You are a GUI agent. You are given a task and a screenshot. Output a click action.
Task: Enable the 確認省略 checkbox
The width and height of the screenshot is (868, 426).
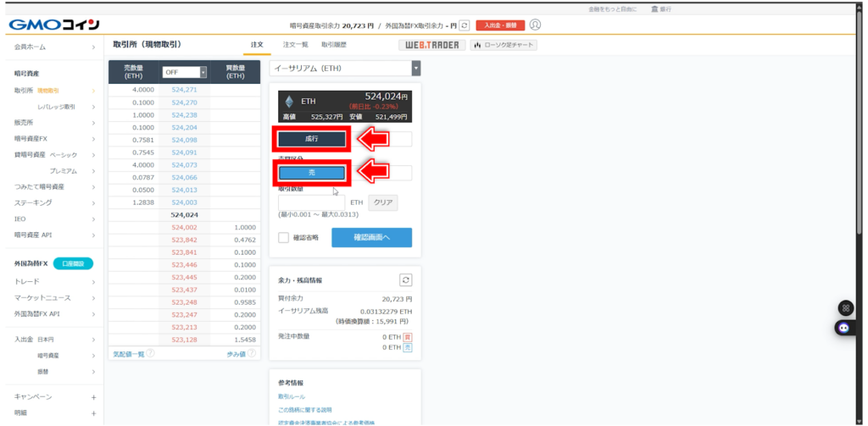[x=284, y=238]
